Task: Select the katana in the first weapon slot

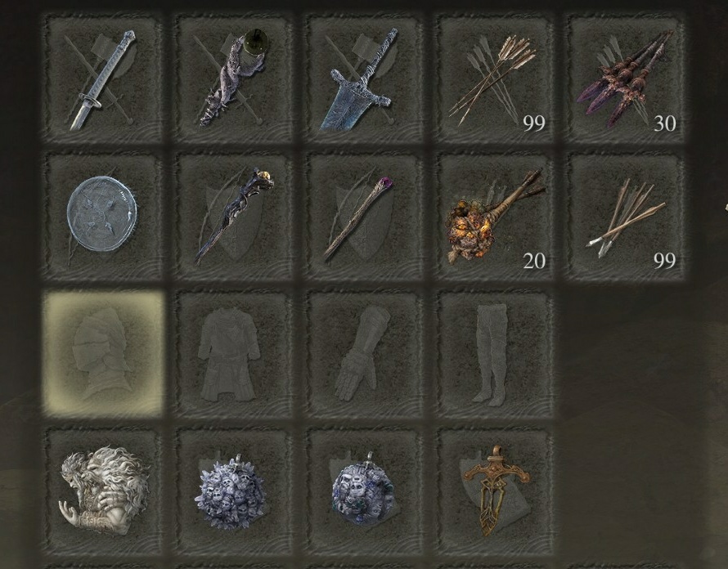Action: tap(103, 79)
